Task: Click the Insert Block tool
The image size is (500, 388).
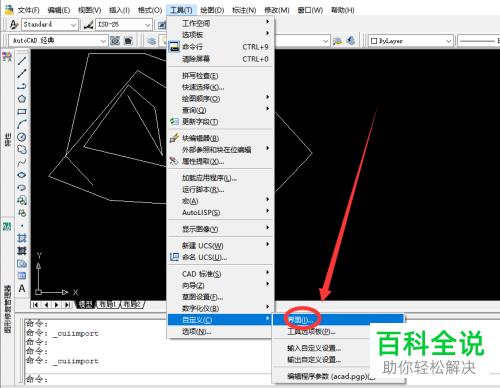Action: [22, 200]
